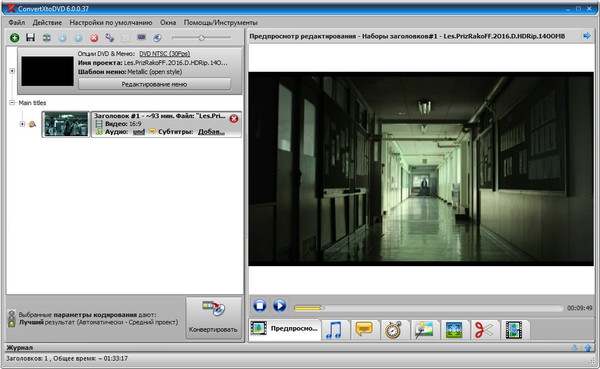The image size is (600, 369).
Task: Click the hallway video preview frame
Action: click(x=421, y=169)
